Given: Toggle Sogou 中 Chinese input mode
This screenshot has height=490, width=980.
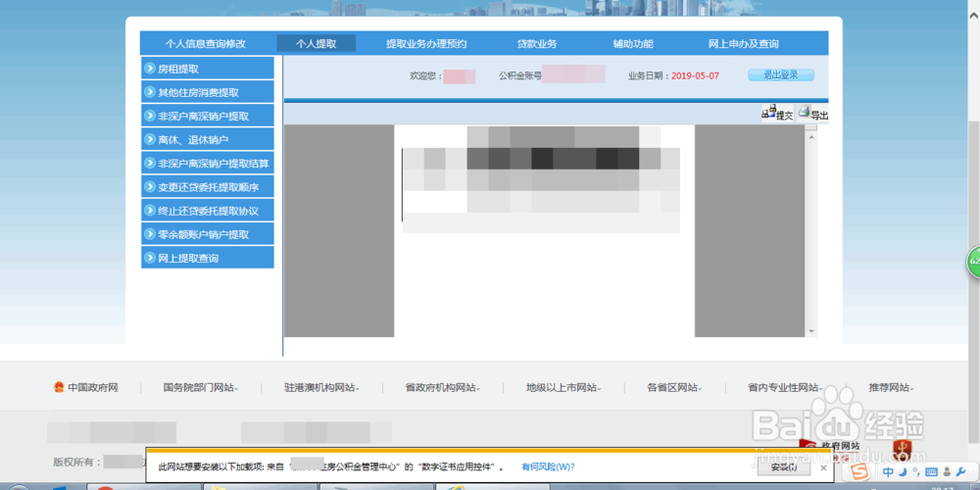Looking at the screenshot, I should tap(888, 472).
